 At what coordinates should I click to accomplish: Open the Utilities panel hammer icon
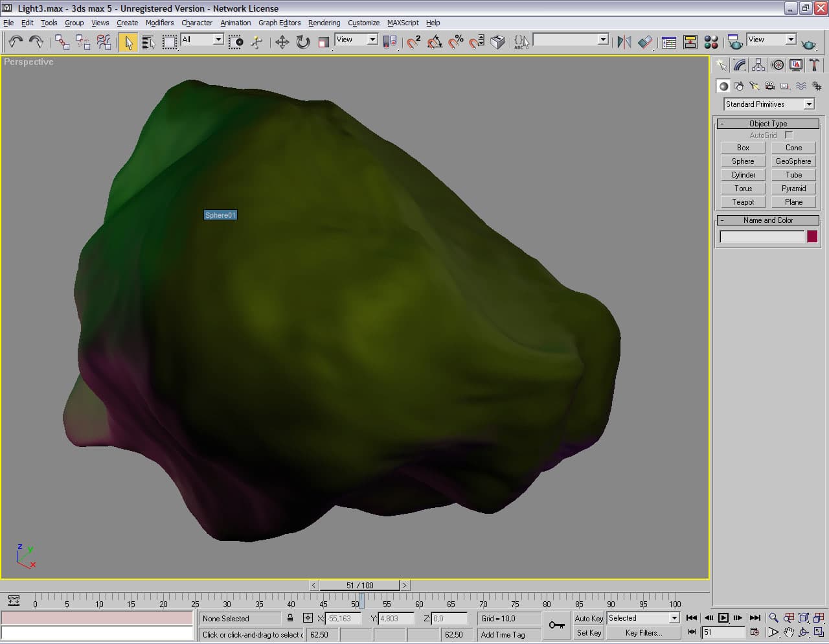click(814, 65)
